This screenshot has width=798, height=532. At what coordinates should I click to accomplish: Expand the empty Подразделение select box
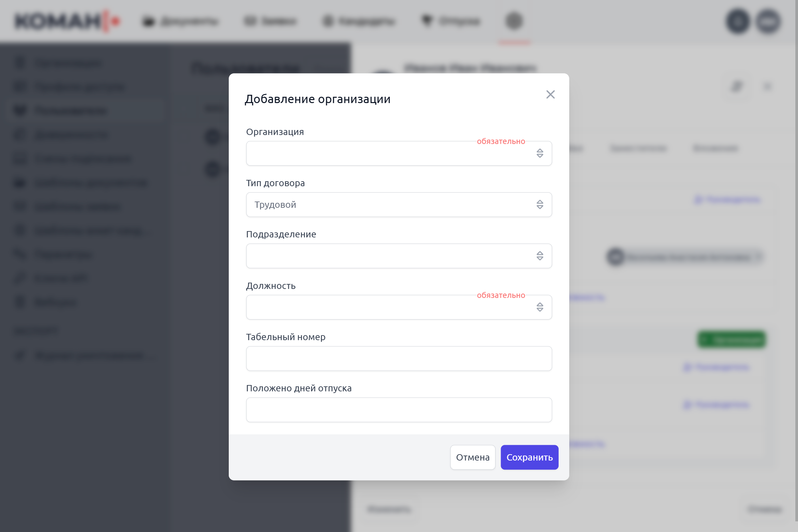click(x=390, y=256)
